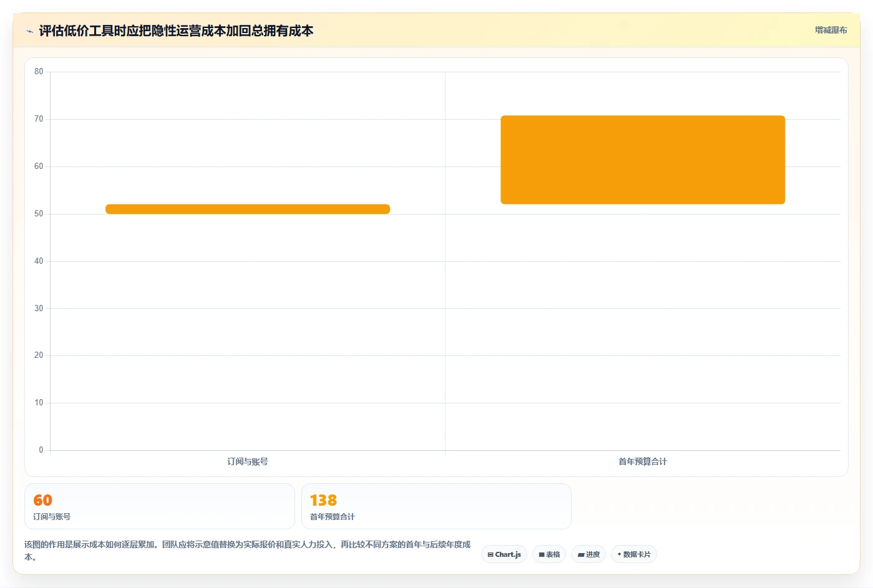Select the 表格 chip
Image resolution: width=873 pixels, height=588 pixels.
(549, 554)
